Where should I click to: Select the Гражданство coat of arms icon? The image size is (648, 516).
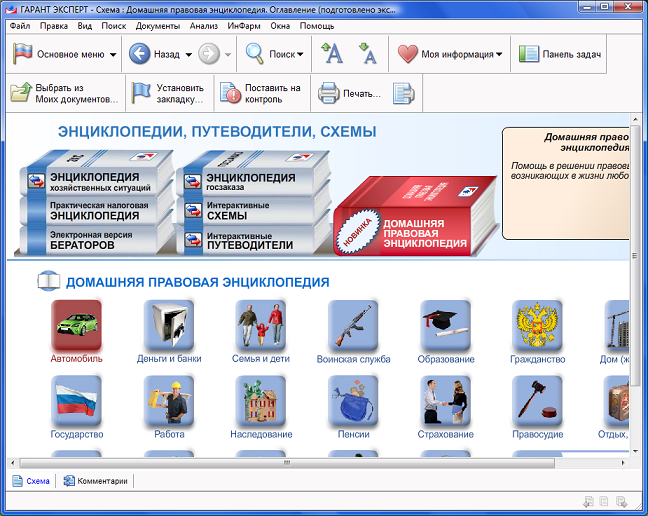[537, 325]
